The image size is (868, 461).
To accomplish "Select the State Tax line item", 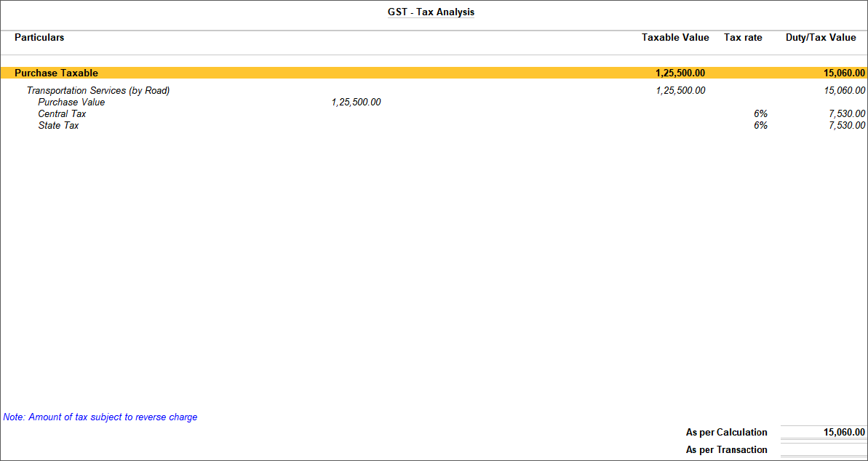I will pyautogui.click(x=57, y=125).
